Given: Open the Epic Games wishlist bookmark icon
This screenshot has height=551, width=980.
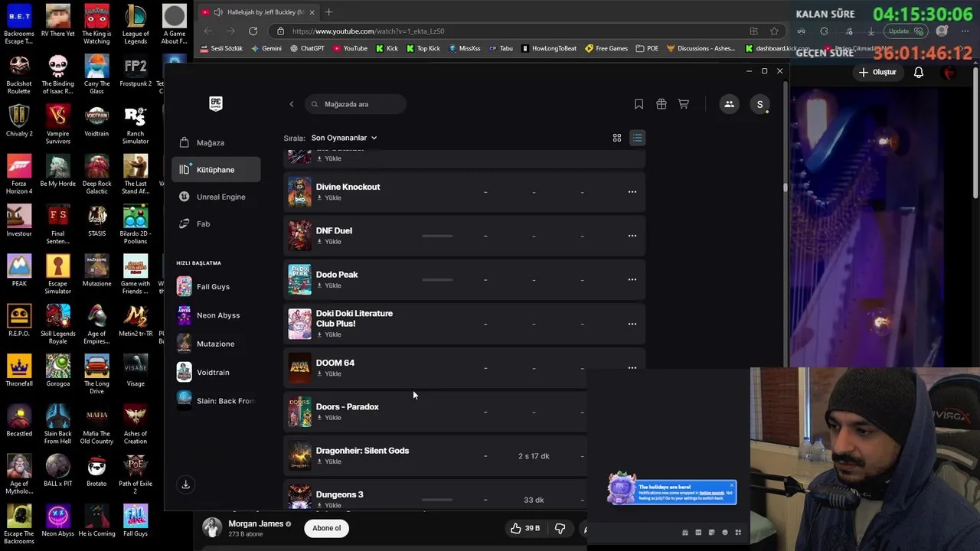Looking at the screenshot, I should click(639, 104).
